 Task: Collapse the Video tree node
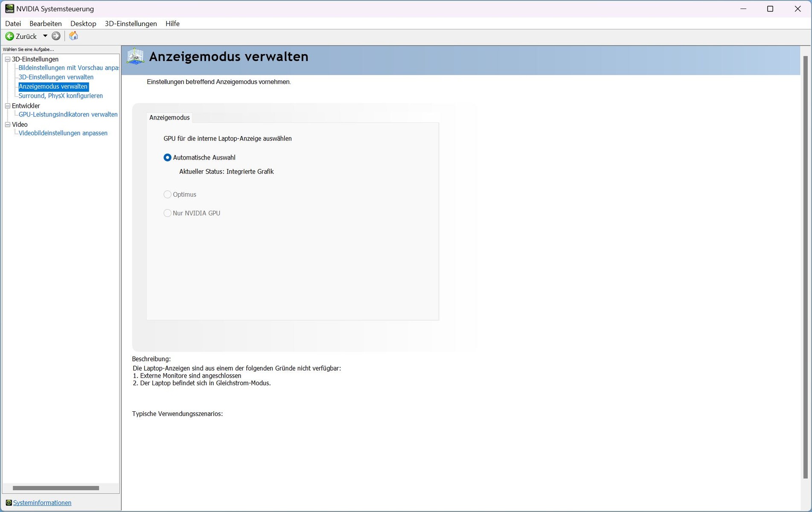coord(7,125)
